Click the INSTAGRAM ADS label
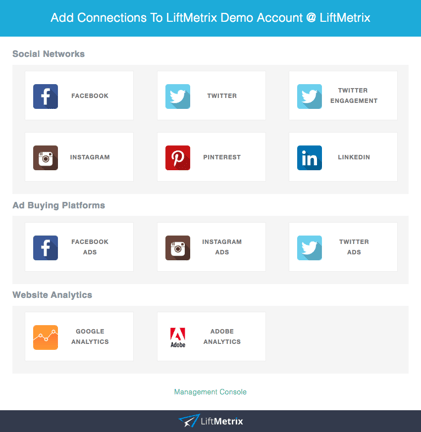The height and width of the screenshot is (432, 421). (222, 247)
